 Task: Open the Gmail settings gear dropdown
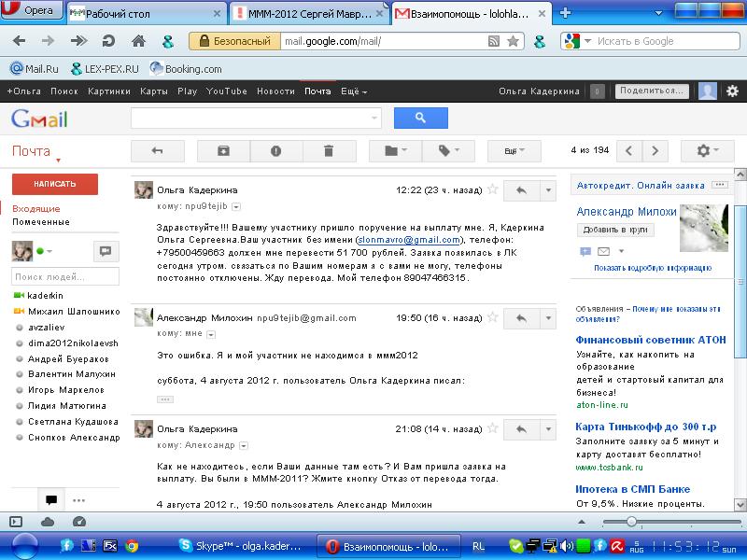[x=708, y=151]
